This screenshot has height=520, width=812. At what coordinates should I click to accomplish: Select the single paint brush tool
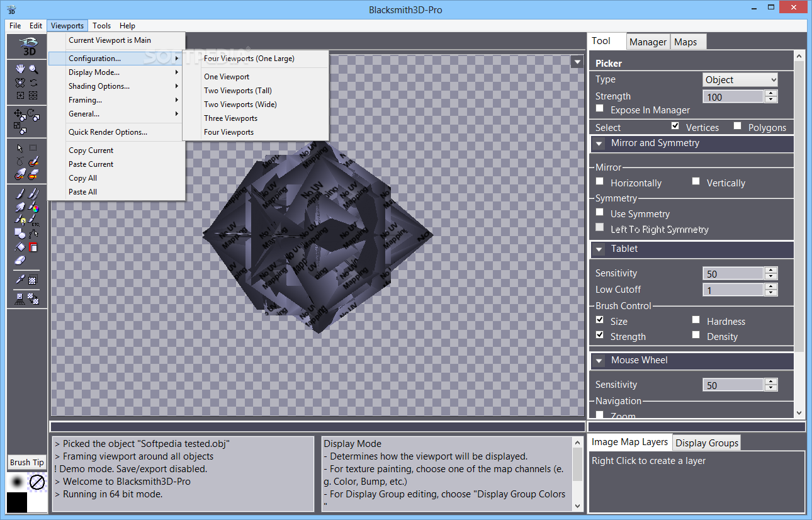pyautogui.click(x=19, y=193)
